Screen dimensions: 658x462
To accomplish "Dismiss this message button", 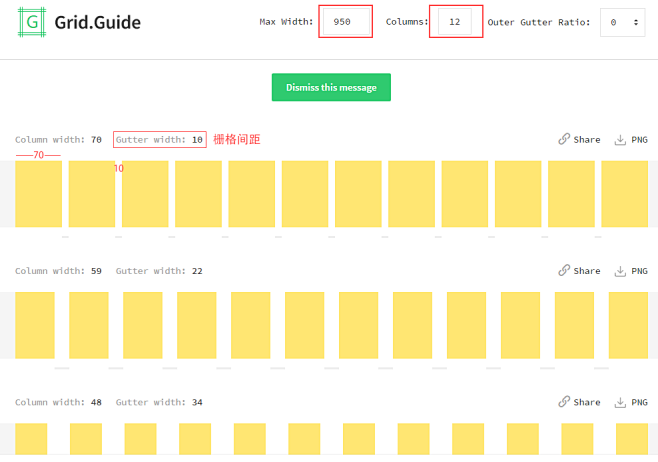I will [x=331, y=87].
